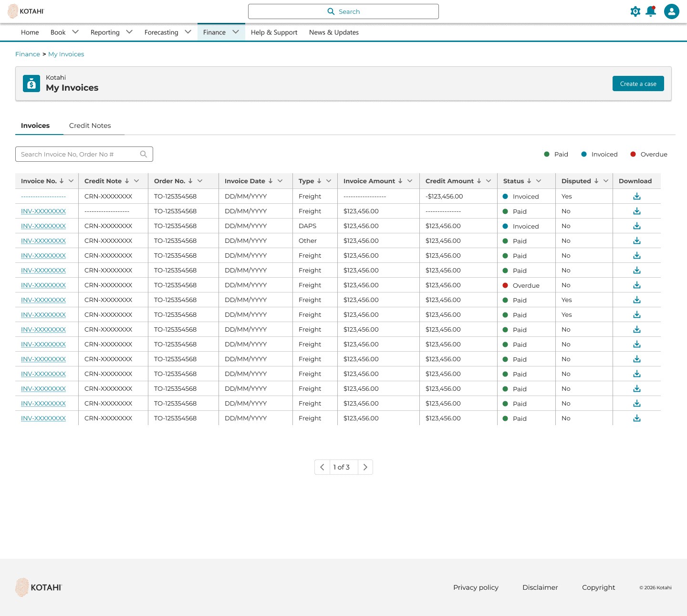The height and width of the screenshot is (616, 687).
Task: Open the Privacy policy footer link
Action: pyautogui.click(x=476, y=587)
